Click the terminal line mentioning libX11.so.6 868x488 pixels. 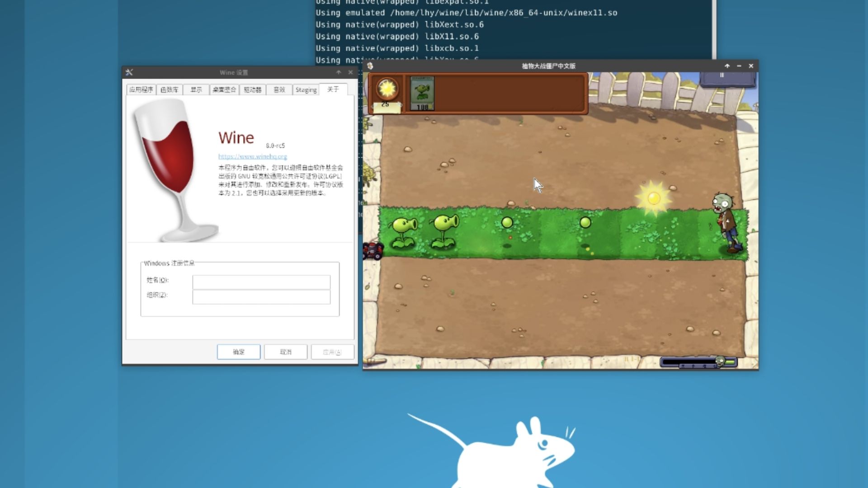(x=397, y=37)
